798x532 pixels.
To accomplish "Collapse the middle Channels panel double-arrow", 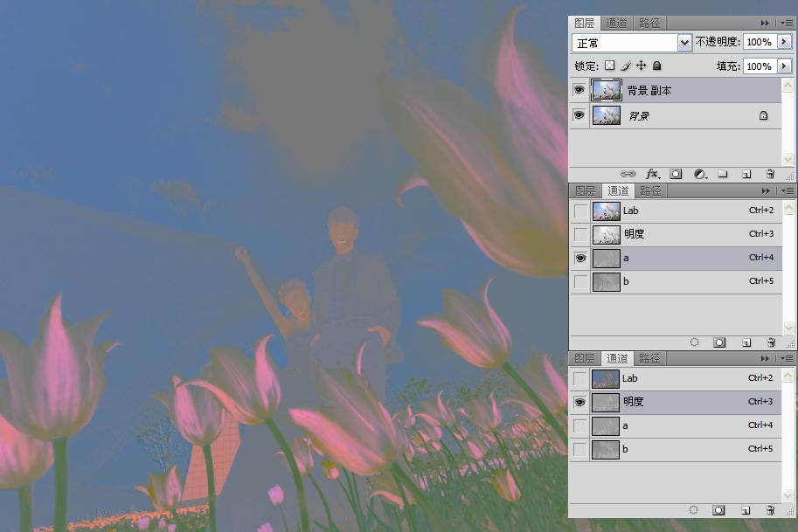I will (x=766, y=190).
